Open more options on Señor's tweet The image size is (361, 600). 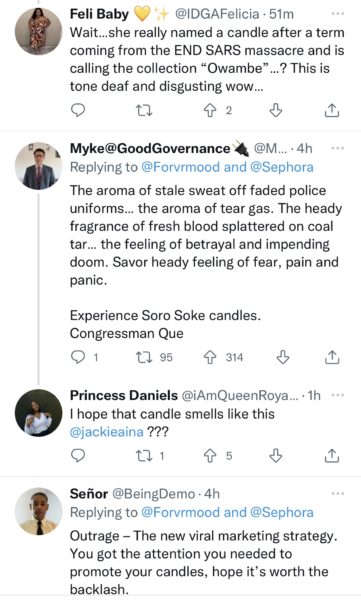point(337,494)
